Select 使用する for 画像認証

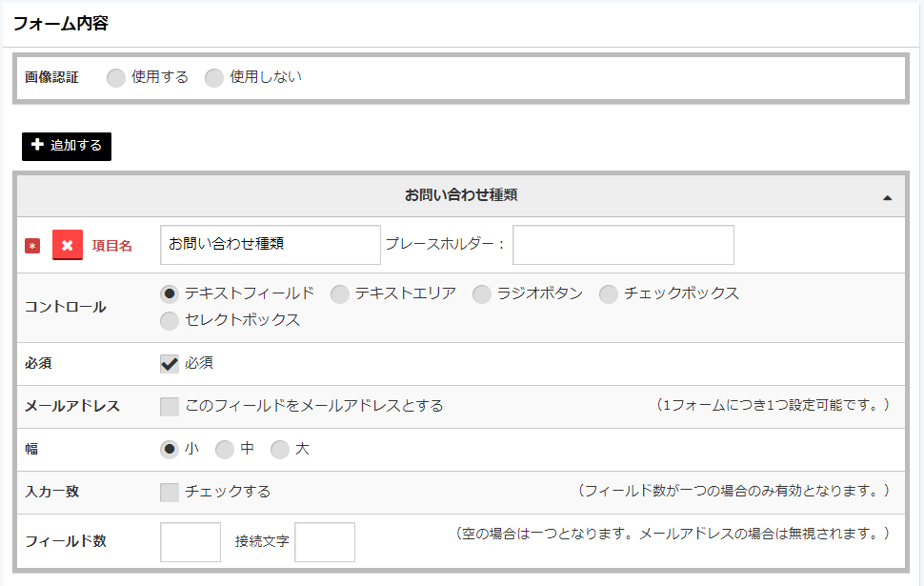[116, 77]
